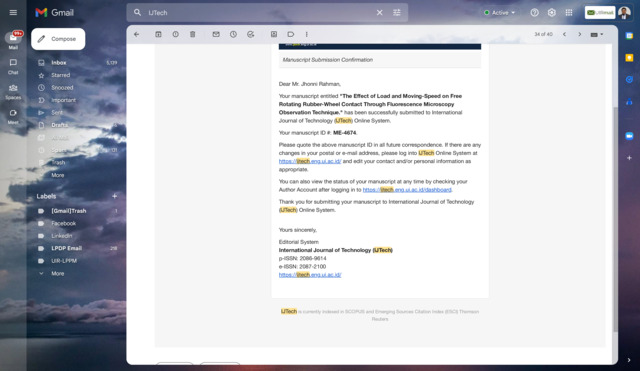Open Google Calendar in side panel
Image resolution: width=640 pixels, height=371 pixels.
pyautogui.click(x=629, y=36)
